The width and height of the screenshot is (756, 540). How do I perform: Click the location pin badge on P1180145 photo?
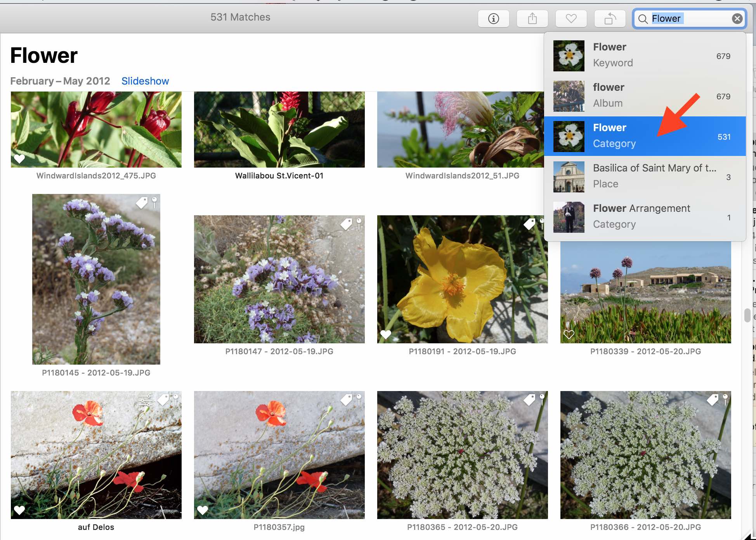point(154,202)
